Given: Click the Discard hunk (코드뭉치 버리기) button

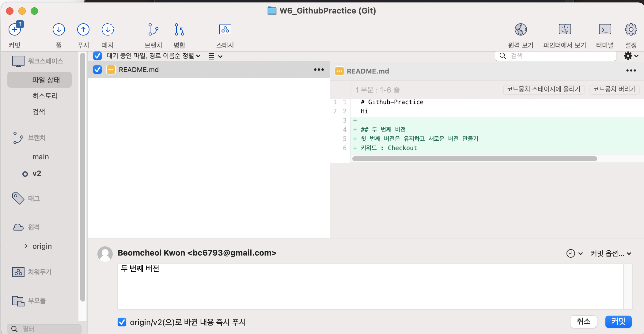Looking at the screenshot, I should click(x=614, y=89).
